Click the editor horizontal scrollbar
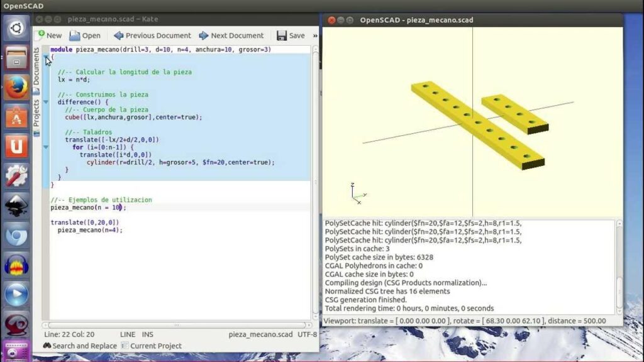This screenshot has width=644, height=362. 176,325
